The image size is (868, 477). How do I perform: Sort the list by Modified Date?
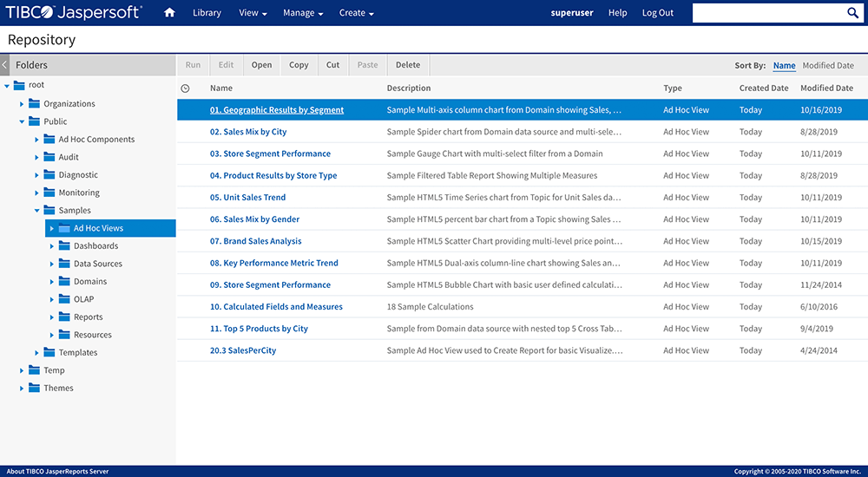coord(828,65)
